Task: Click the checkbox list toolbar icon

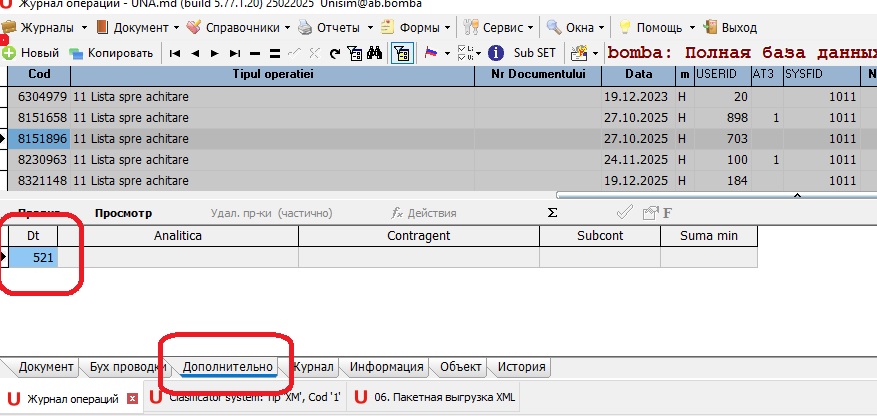Action: 465,53
